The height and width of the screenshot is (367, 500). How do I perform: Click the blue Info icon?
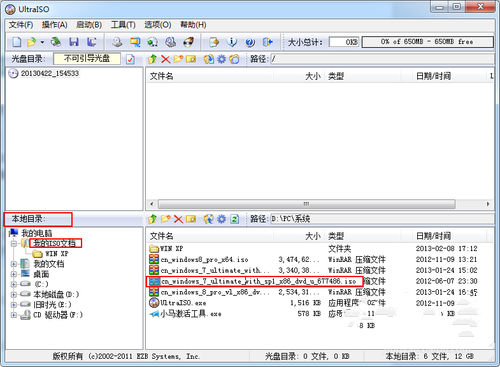tap(232, 42)
